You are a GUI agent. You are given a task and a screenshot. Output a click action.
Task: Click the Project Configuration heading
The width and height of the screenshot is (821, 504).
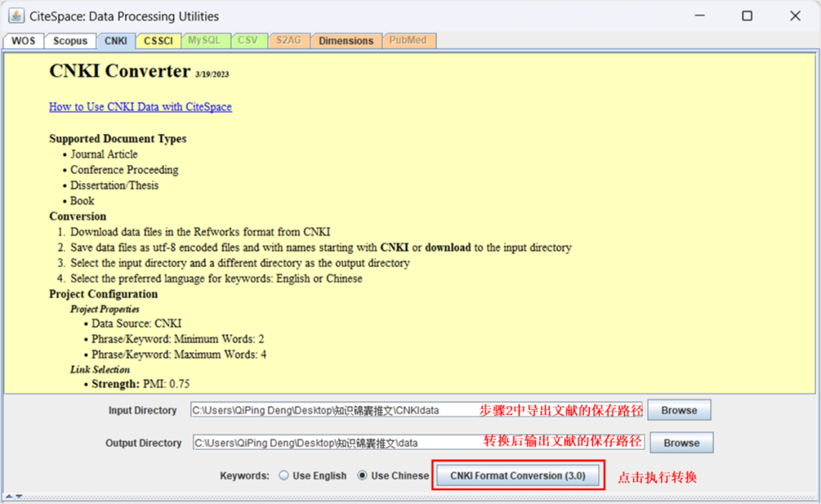[x=103, y=294]
